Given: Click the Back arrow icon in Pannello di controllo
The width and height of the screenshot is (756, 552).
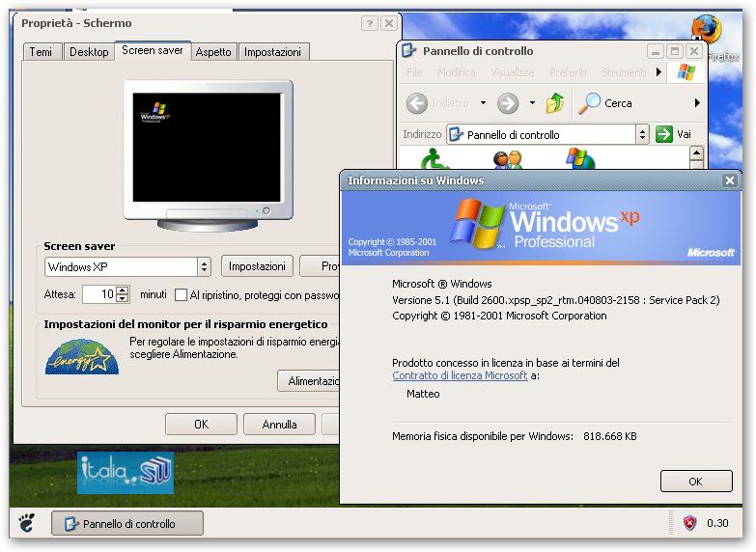Looking at the screenshot, I should tap(417, 103).
